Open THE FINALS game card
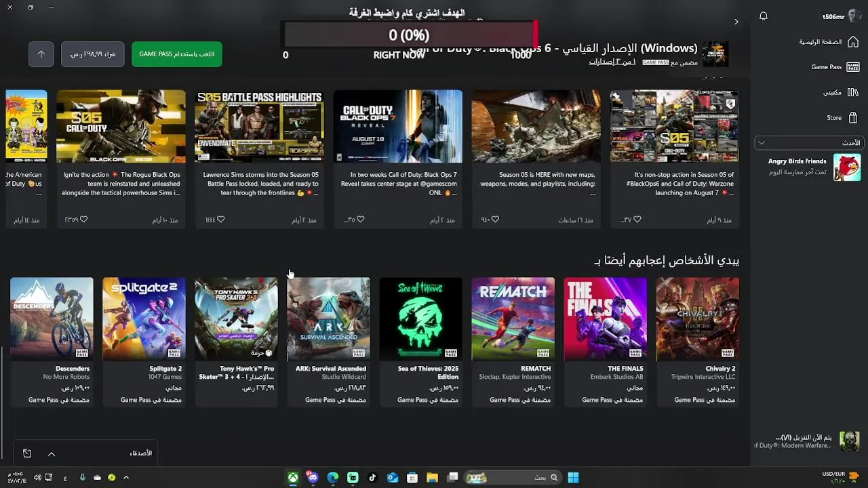The image size is (868, 488). click(605, 342)
